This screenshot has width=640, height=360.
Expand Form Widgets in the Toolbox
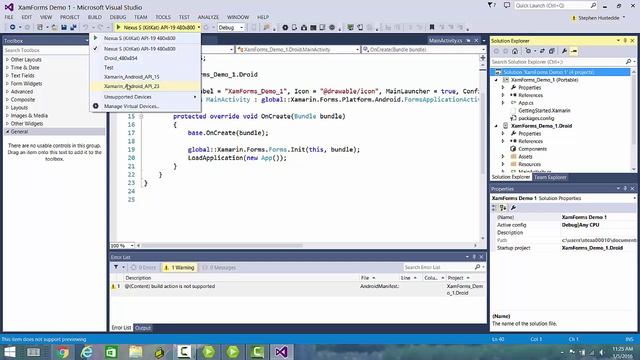click(7, 84)
